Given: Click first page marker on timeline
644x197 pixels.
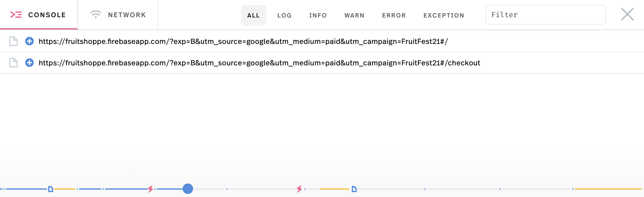Looking at the screenshot, I should (x=51, y=189).
